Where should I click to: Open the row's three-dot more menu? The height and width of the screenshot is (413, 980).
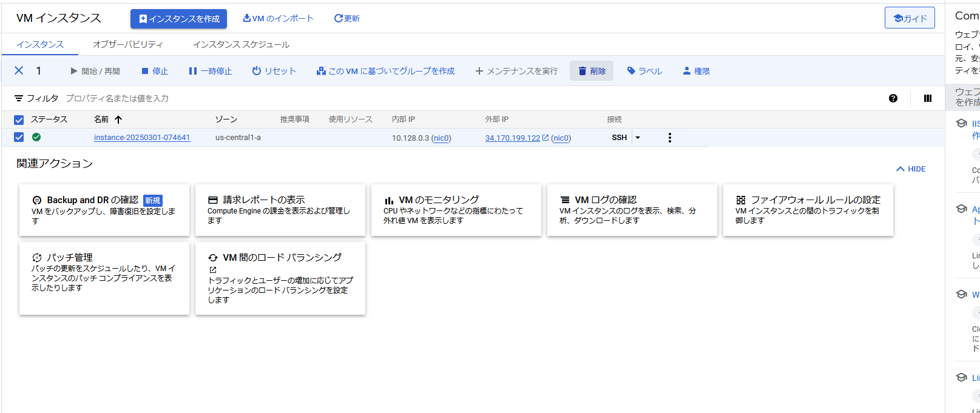tap(670, 138)
